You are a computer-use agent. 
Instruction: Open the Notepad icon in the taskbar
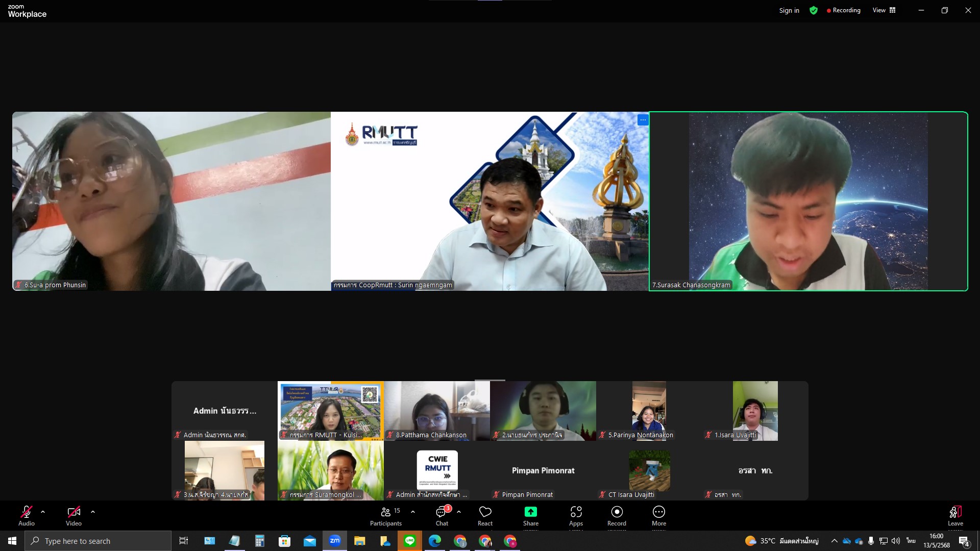tap(235, 541)
